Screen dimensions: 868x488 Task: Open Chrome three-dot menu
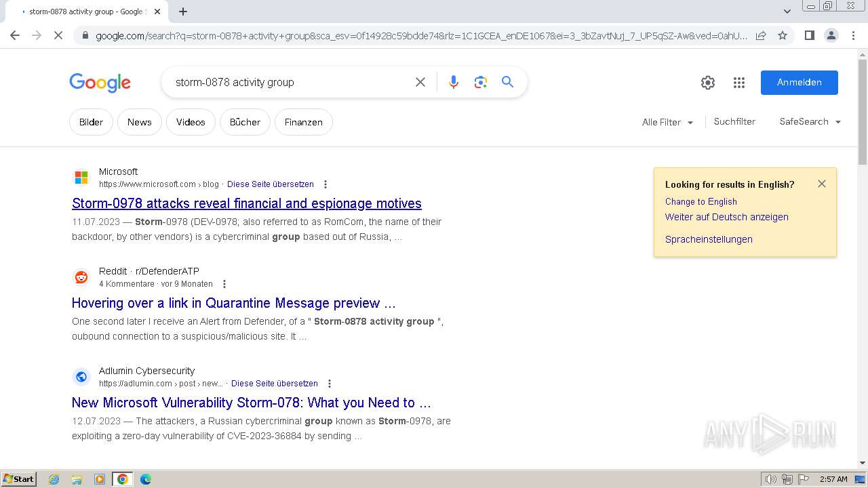[x=853, y=35]
